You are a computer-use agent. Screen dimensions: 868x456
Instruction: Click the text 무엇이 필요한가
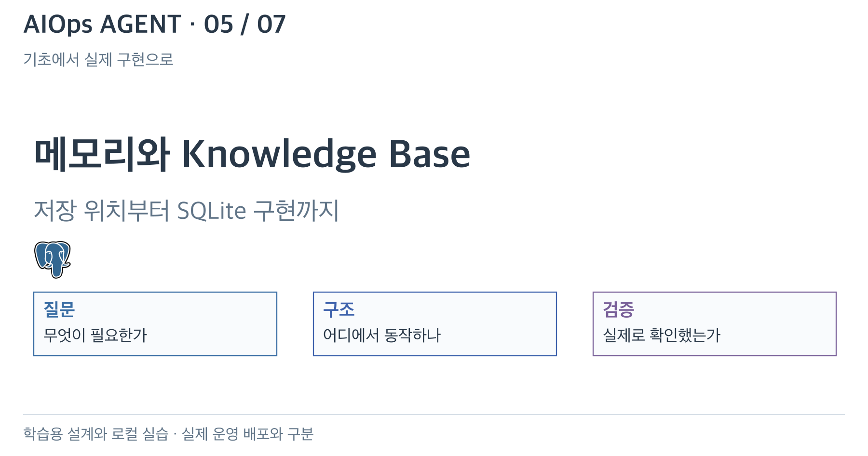95,335
